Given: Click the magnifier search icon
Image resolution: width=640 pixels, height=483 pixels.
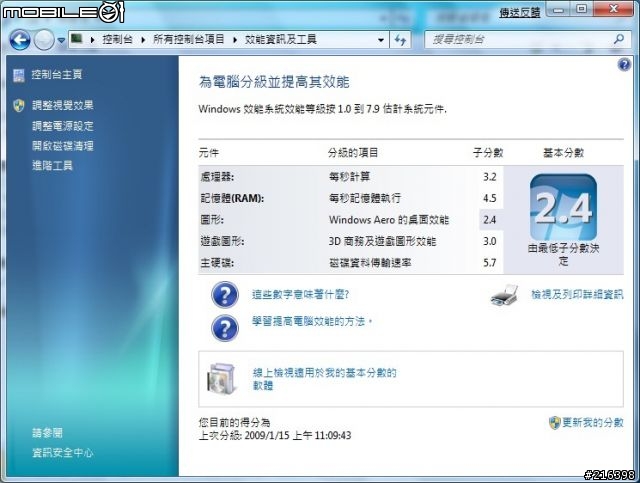Looking at the screenshot, I should [x=619, y=39].
